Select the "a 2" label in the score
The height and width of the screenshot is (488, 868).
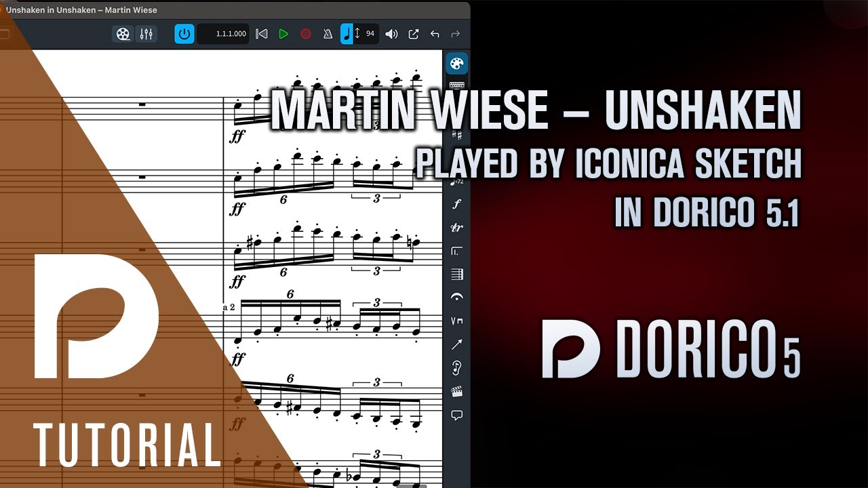coord(229,308)
